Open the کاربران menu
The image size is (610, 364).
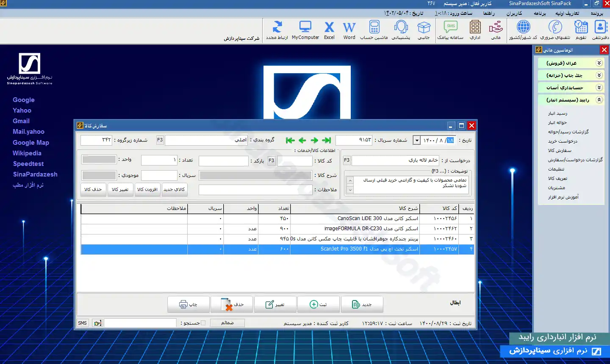[514, 14]
